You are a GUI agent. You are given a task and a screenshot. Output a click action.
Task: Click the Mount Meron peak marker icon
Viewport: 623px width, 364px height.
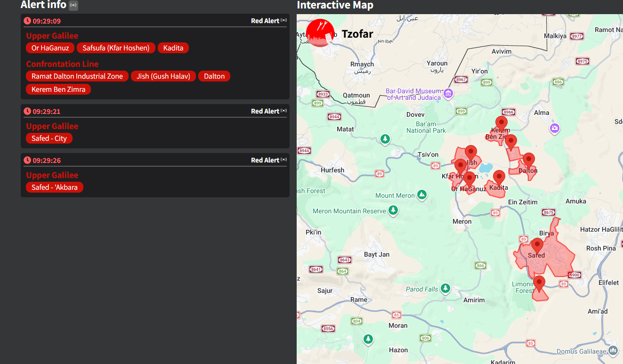[422, 195]
